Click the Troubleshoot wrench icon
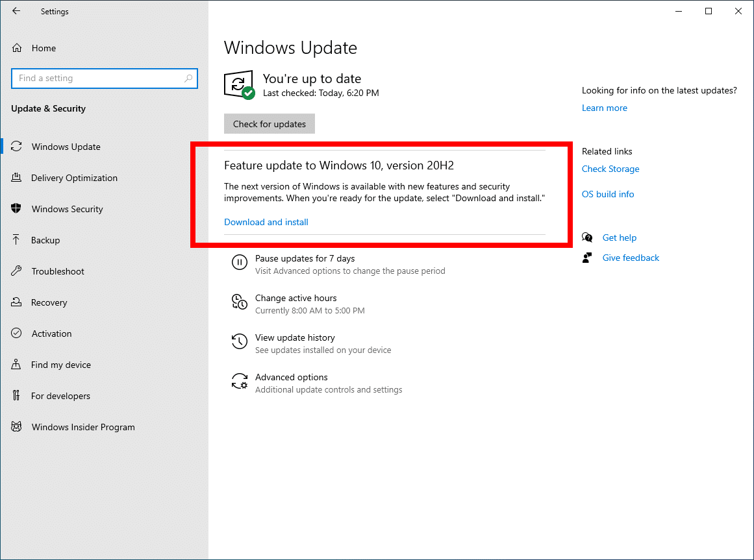The image size is (754, 560). tap(16, 271)
